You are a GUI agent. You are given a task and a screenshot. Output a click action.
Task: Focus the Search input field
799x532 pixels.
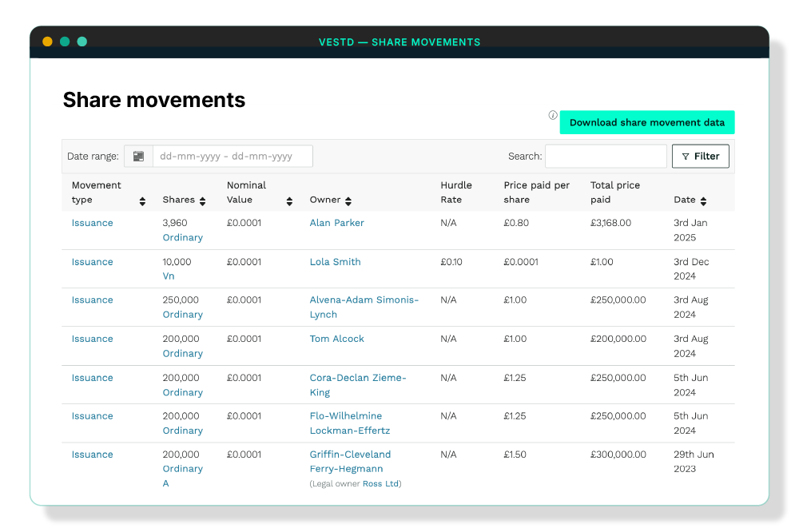tap(606, 157)
